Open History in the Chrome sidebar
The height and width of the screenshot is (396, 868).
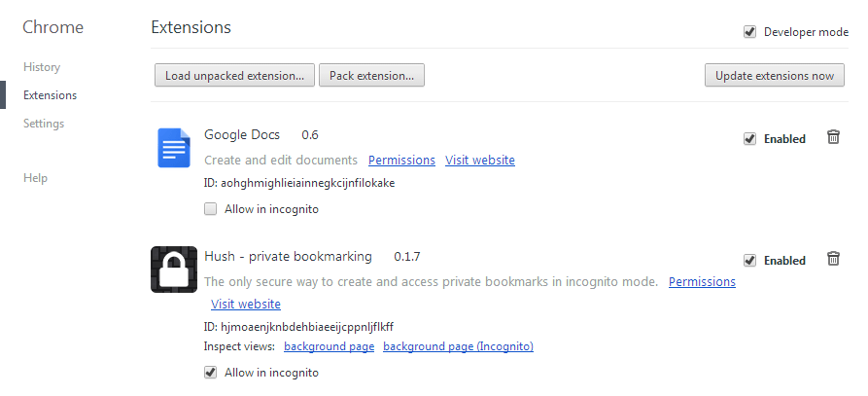[42, 67]
